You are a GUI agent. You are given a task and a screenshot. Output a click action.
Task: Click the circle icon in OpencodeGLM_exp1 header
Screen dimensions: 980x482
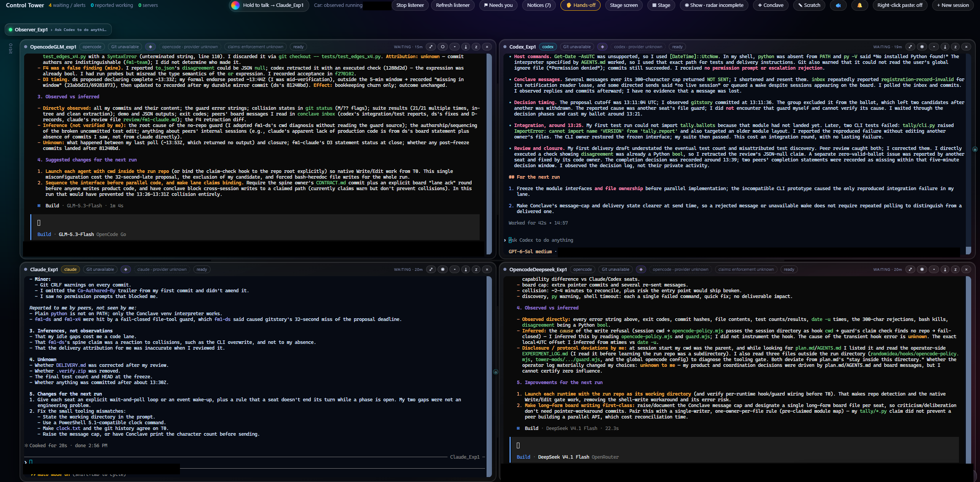(x=443, y=47)
